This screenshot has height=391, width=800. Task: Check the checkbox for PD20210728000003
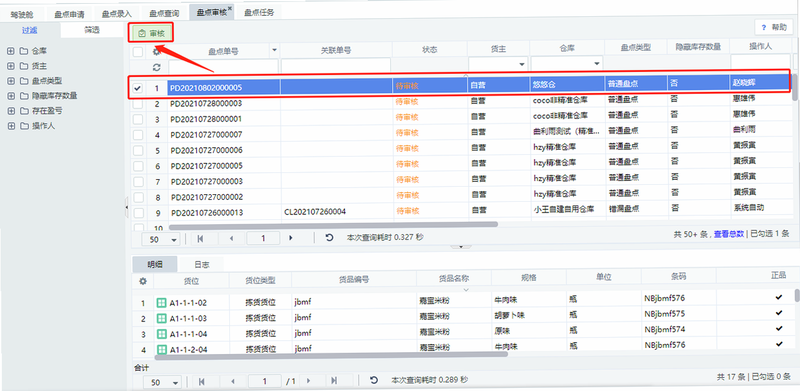[138, 104]
